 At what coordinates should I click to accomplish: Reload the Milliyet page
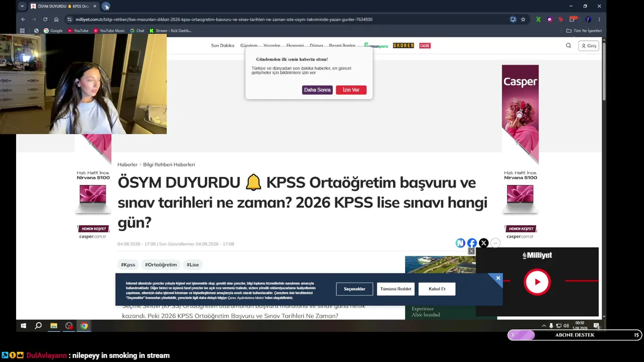click(x=45, y=20)
